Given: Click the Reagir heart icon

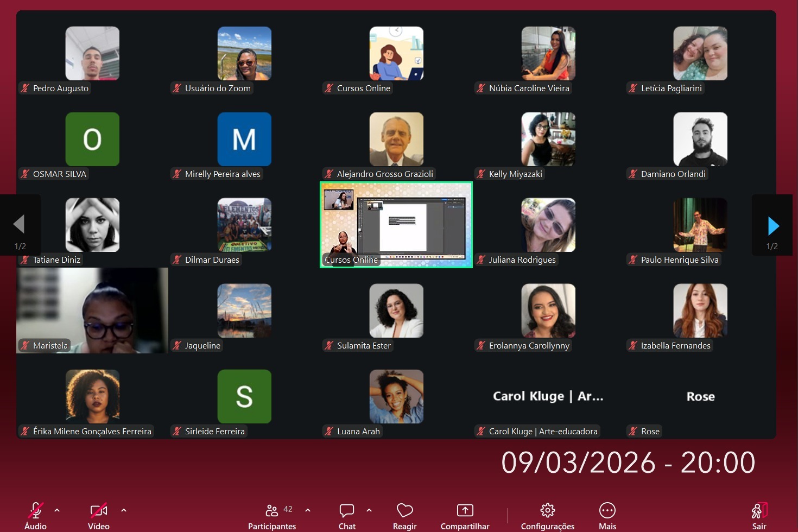Looking at the screenshot, I should (x=405, y=510).
